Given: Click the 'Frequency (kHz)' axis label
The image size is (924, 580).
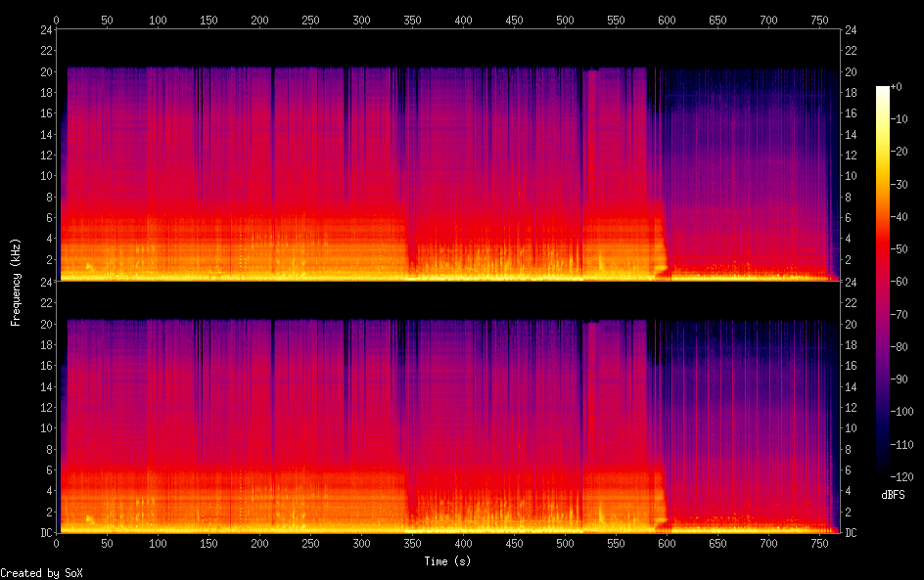Looking at the screenshot, I should click(16, 282).
